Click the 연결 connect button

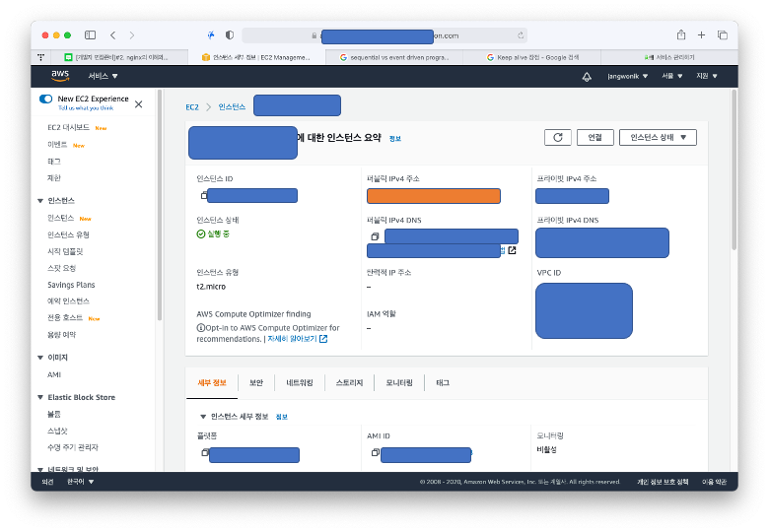[594, 138]
